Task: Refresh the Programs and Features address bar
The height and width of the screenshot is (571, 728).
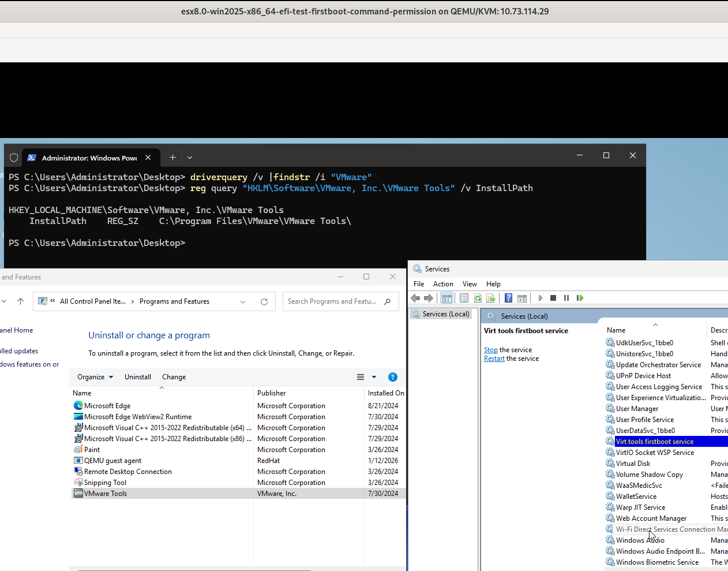Action: (x=264, y=301)
